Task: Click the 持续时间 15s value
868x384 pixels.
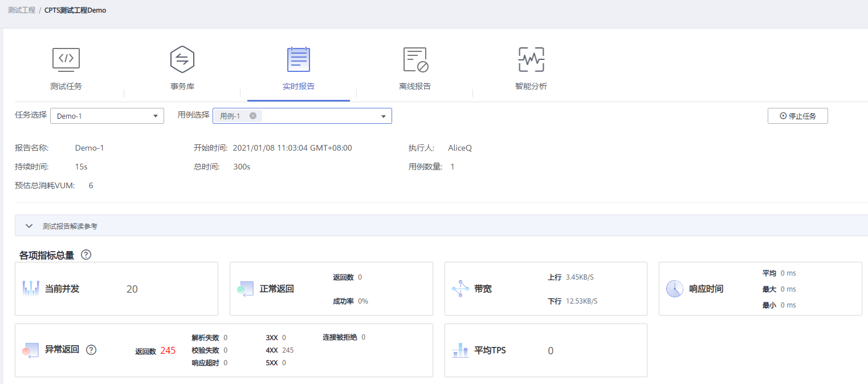Action: (81, 167)
